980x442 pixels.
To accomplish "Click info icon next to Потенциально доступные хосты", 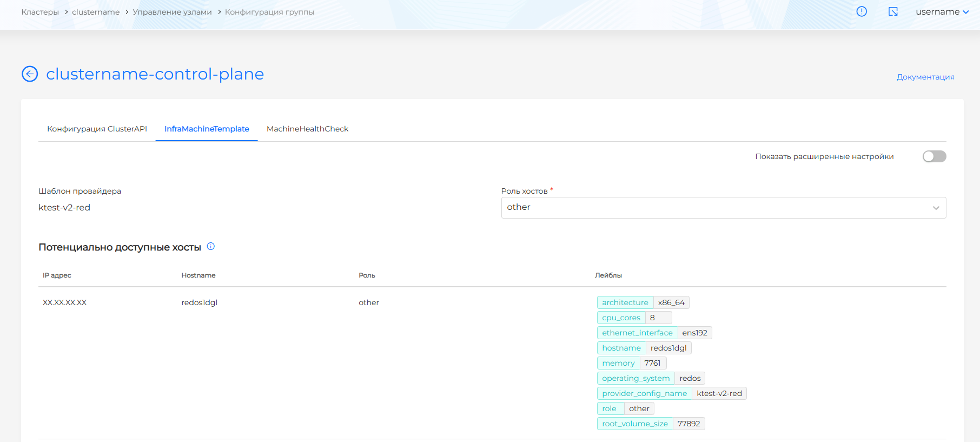I will click(x=211, y=247).
